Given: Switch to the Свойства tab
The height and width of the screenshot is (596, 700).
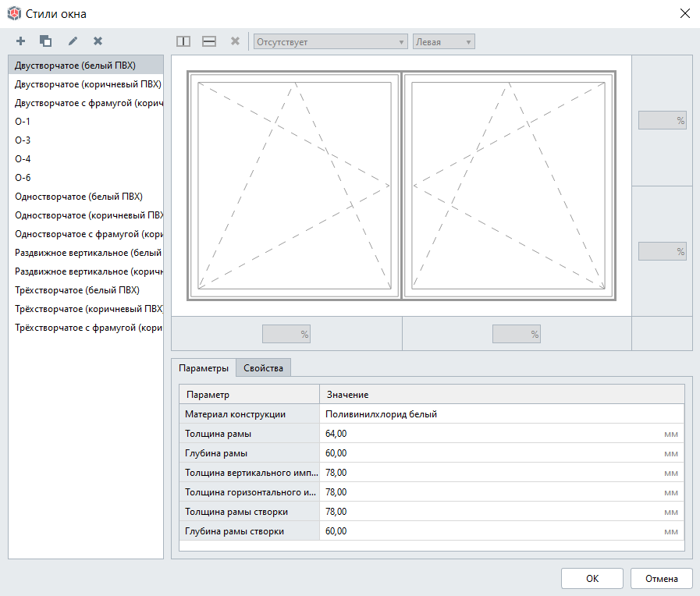Looking at the screenshot, I should (x=264, y=368).
